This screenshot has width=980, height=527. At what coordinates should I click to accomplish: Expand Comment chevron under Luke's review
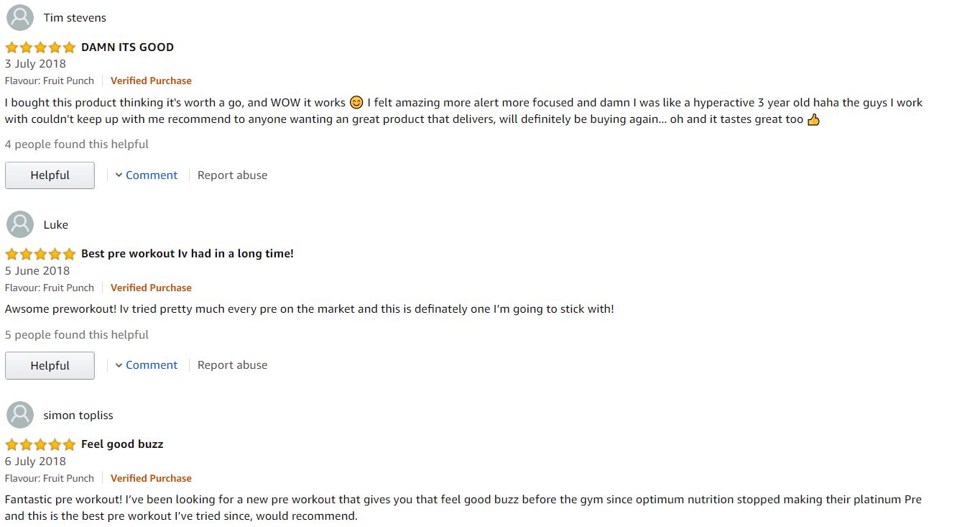pos(119,365)
